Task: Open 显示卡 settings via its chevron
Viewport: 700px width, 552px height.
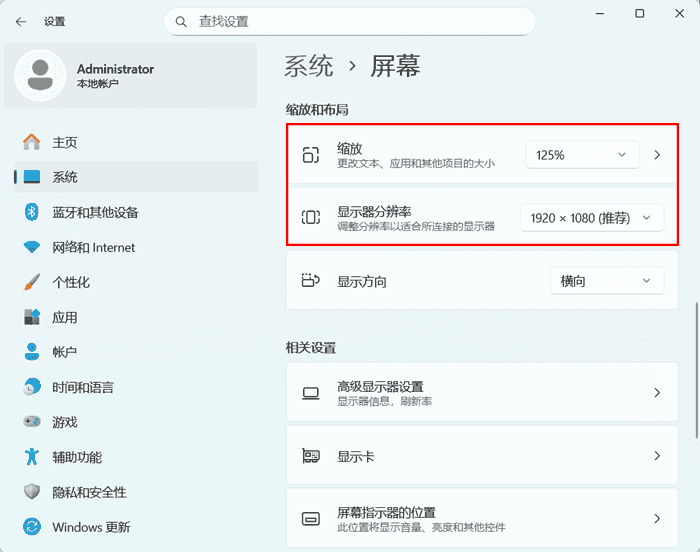Action: point(657,456)
